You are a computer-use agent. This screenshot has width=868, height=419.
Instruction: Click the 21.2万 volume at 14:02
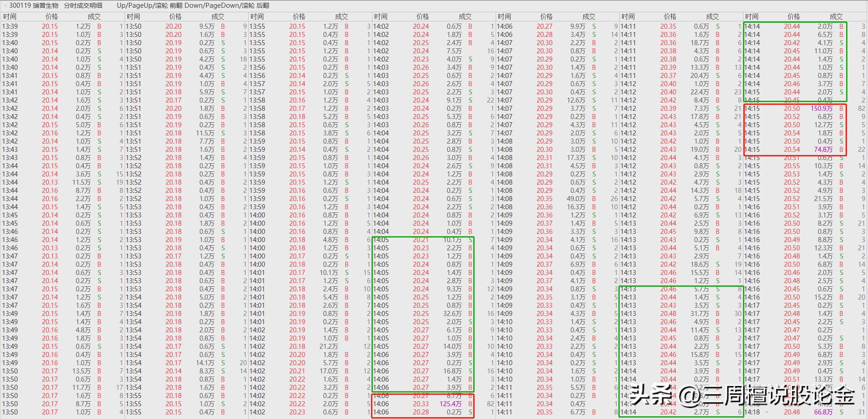[x=329, y=347]
